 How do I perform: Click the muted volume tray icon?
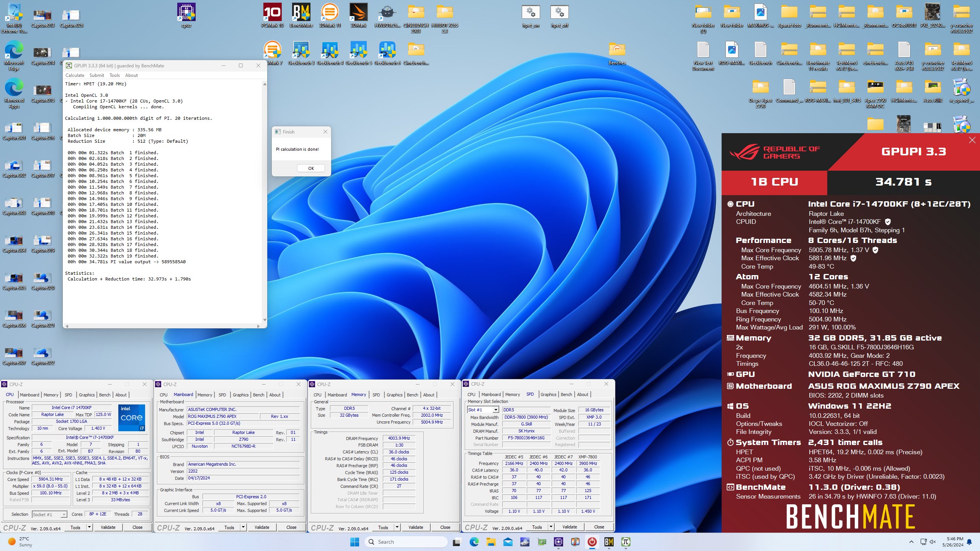tap(933, 542)
